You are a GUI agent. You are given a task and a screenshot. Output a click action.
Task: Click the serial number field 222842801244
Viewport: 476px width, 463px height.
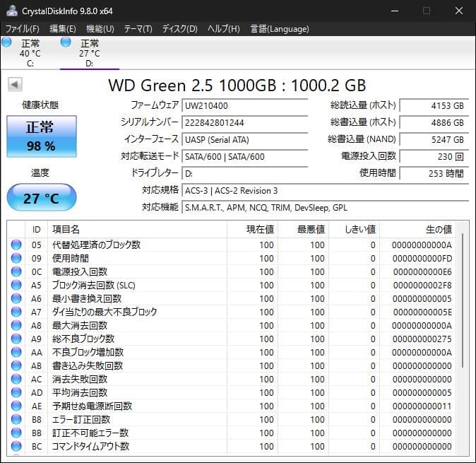pyautogui.click(x=244, y=123)
